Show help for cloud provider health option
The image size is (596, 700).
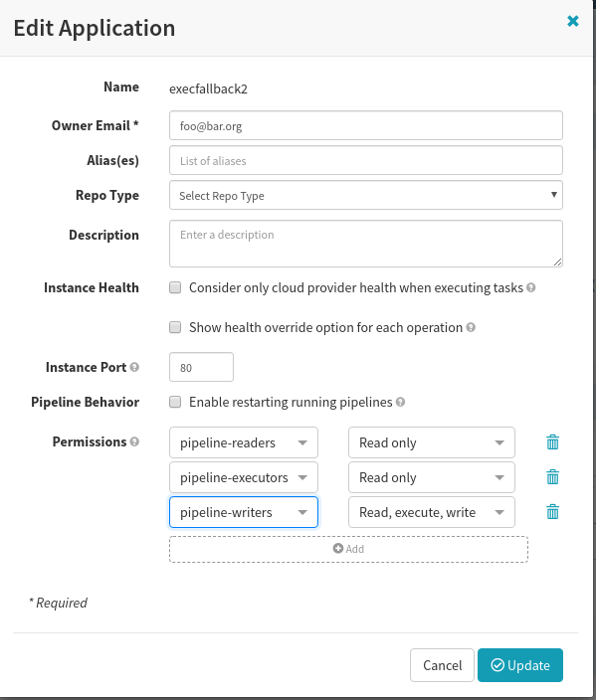pyautogui.click(x=530, y=287)
